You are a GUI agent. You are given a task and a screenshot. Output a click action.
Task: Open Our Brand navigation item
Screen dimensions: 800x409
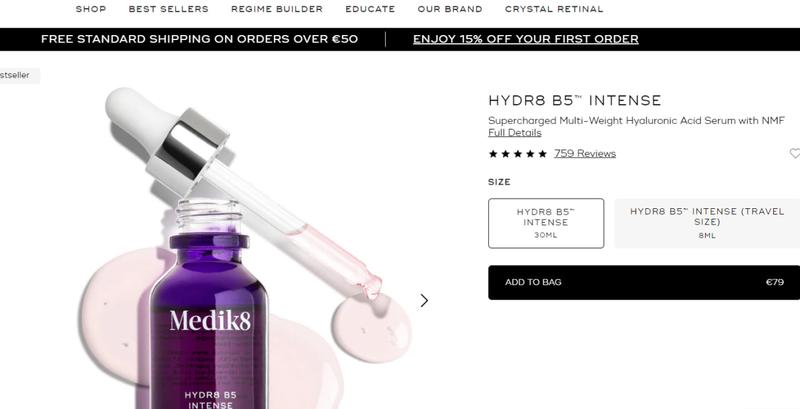tap(449, 9)
